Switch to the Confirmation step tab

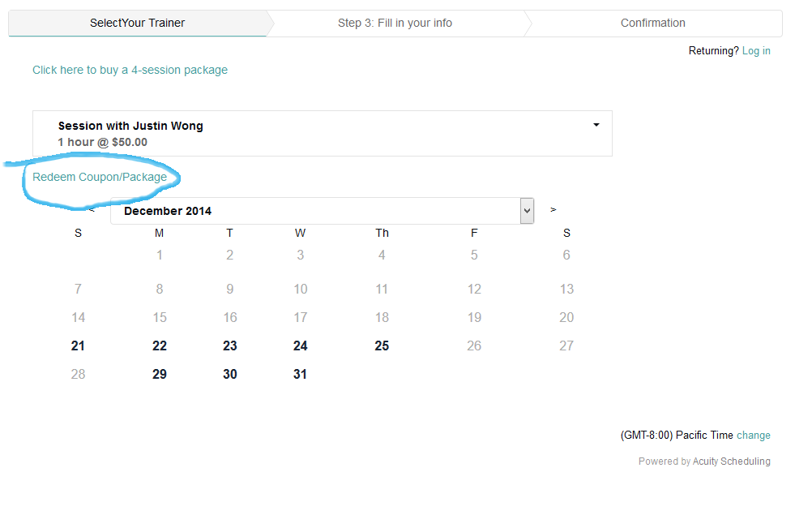(x=652, y=23)
